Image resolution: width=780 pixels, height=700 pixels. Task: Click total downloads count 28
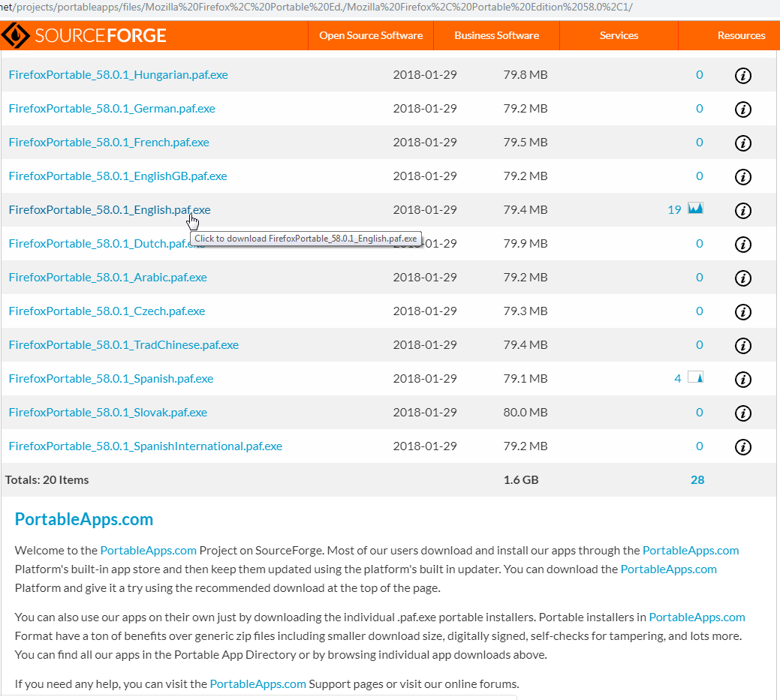697,480
